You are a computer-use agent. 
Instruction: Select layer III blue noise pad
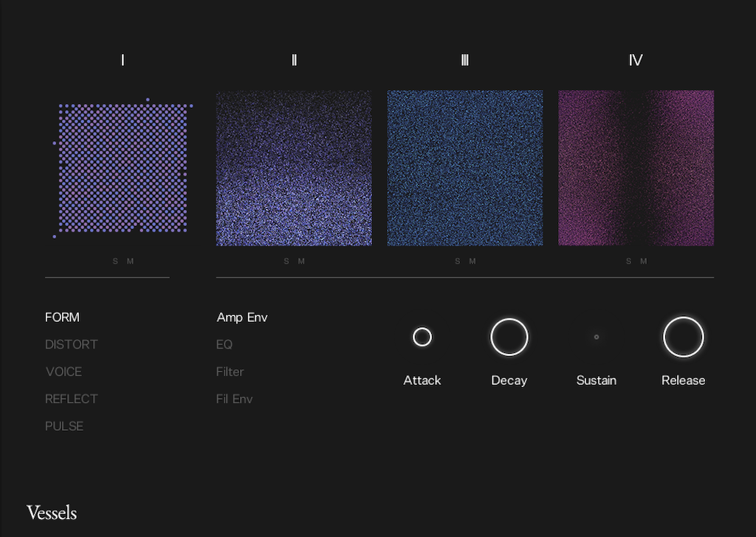click(465, 168)
